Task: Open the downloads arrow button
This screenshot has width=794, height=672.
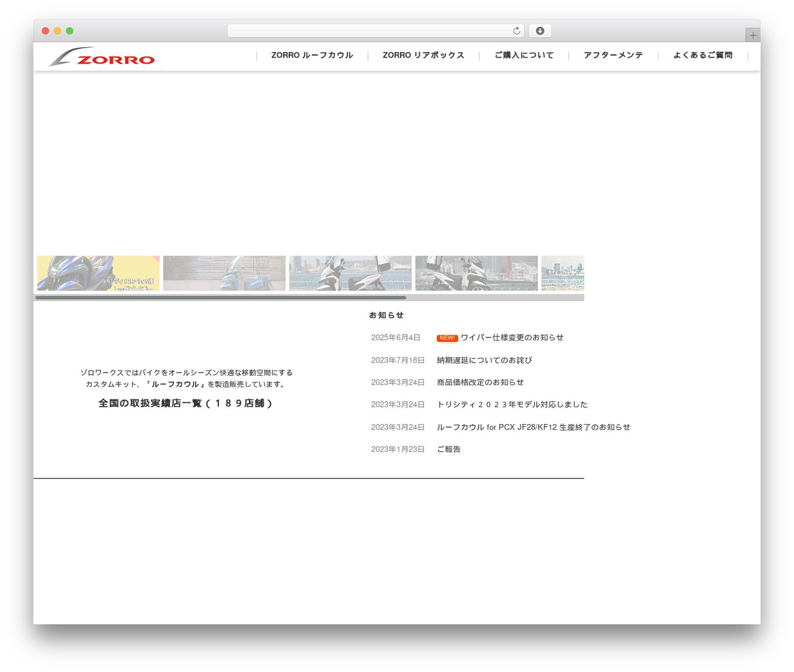Action: click(540, 31)
